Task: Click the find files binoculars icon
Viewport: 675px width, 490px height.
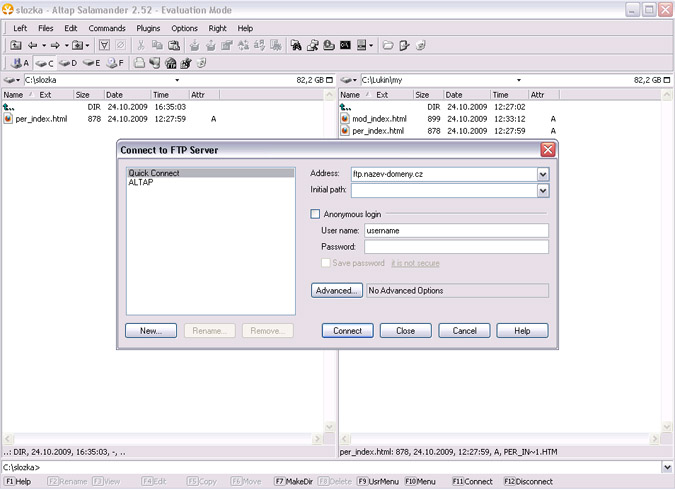Action: coord(296,45)
